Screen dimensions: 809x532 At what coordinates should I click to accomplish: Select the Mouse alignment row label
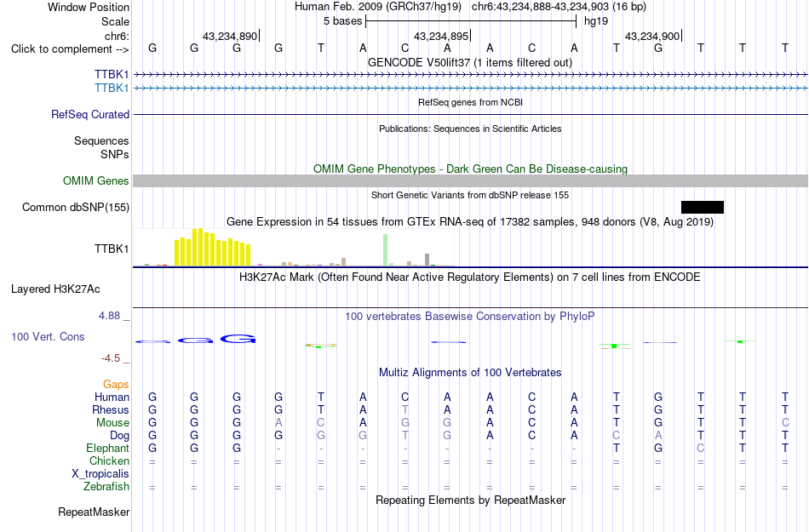tap(112, 423)
